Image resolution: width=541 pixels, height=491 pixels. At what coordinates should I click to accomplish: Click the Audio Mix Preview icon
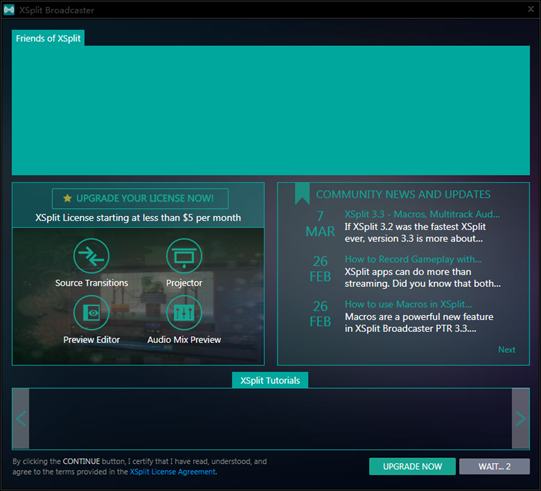click(x=184, y=313)
